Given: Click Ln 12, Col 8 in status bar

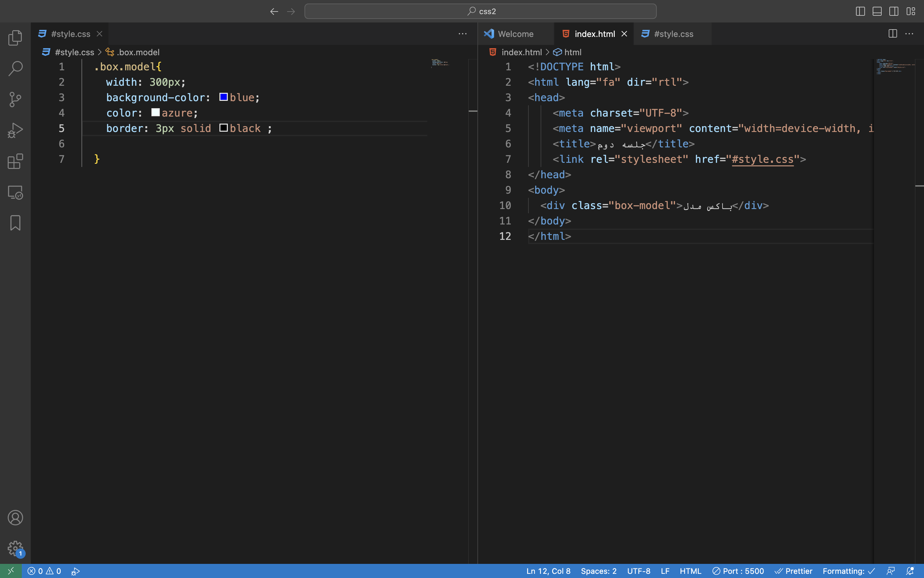Looking at the screenshot, I should pyautogui.click(x=548, y=571).
